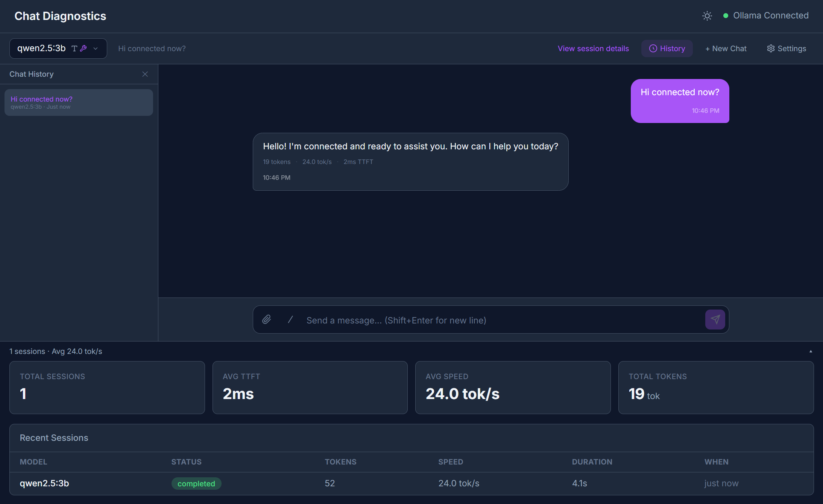Click the Send a message input field
This screenshot has width=823, height=504.
click(x=414, y=320)
